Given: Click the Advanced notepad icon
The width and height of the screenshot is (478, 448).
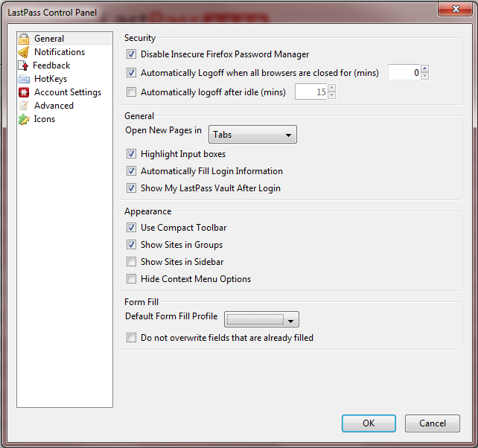Looking at the screenshot, I should [x=24, y=106].
